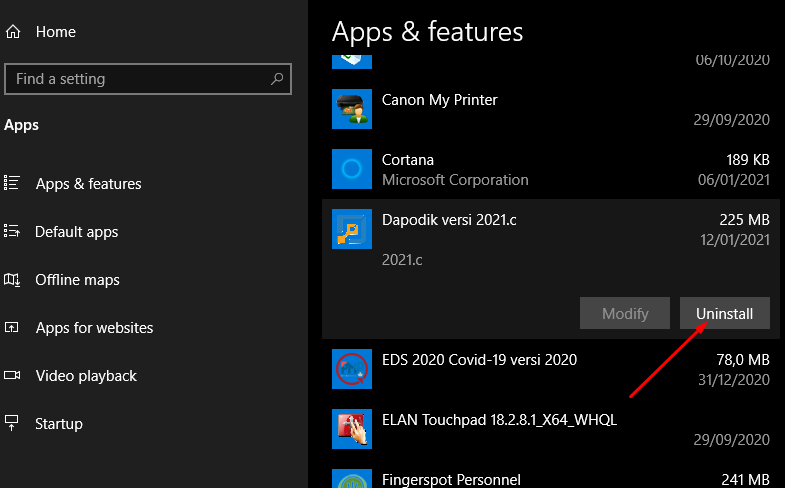Open Startup settings
Viewport: 785px width, 488px height.
pos(59,424)
